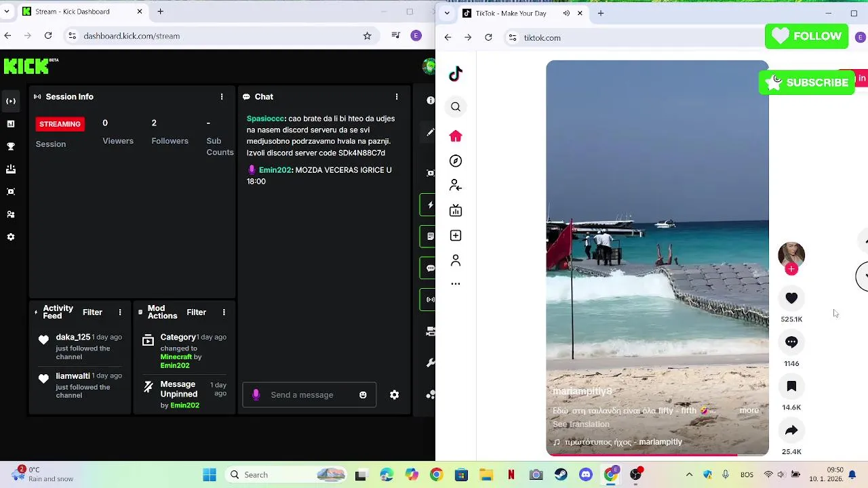Click the Viewers count label
868x488 pixels.
click(118, 141)
